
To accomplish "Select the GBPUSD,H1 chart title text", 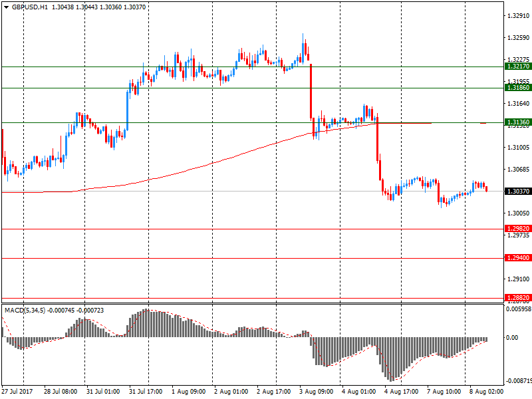I will pos(30,7).
